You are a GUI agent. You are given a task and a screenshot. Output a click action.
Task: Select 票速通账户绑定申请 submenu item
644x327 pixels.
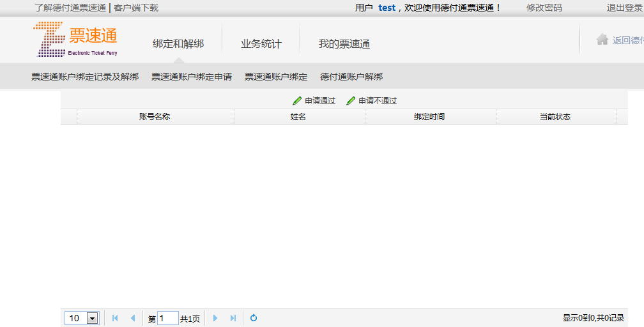pyautogui.click(x=192, y=77)
